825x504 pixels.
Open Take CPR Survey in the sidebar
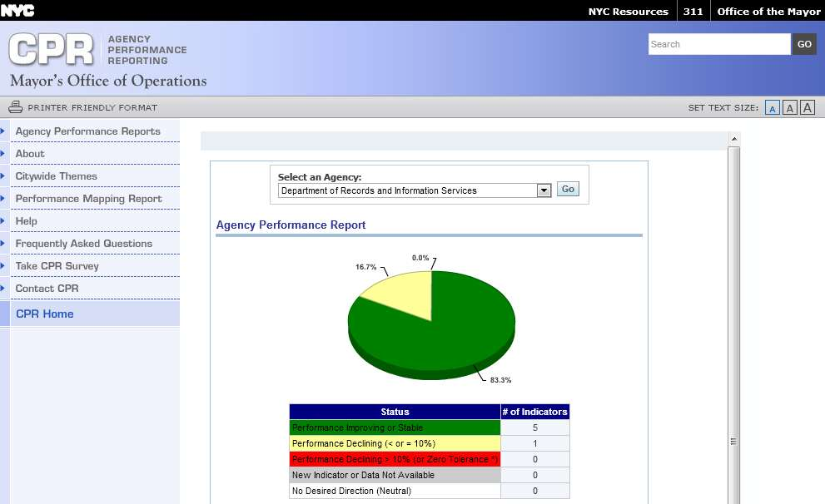pyautogui.click(x=57, y=266)
